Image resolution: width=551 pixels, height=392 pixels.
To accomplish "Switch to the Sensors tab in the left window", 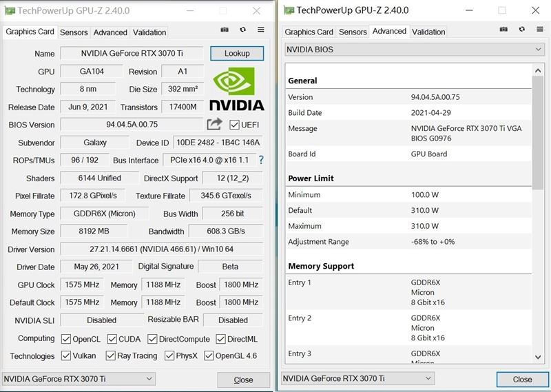I will pos(74,32).
